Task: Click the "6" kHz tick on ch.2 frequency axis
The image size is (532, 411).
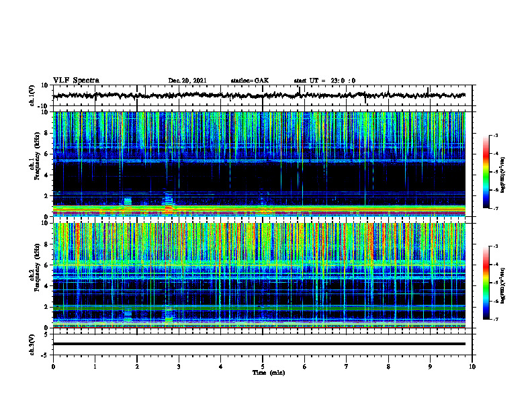Action: [46, 265]
